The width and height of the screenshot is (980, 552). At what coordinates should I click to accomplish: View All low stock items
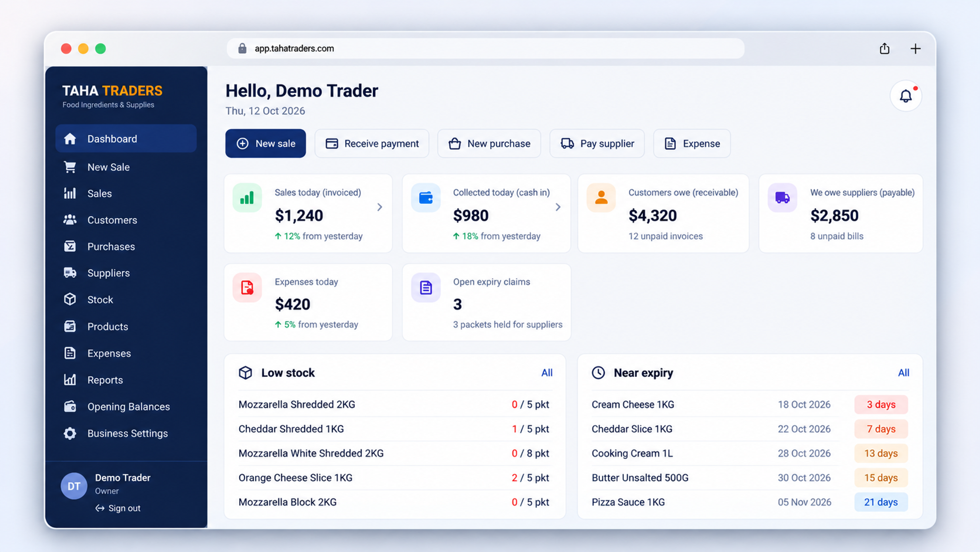pos(547,373)
